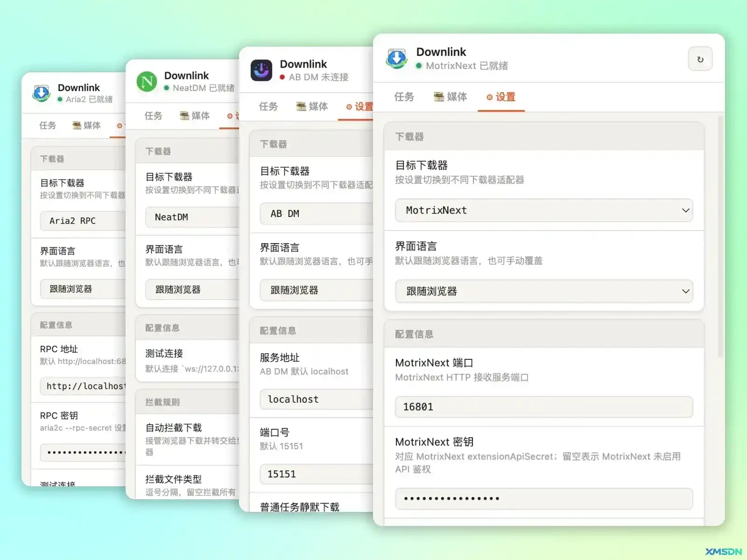Open 跟随浏览器 dropdown in NeatDM window
Image resolution: width=747 pixels, height=560 pixels.
[192, 289]
